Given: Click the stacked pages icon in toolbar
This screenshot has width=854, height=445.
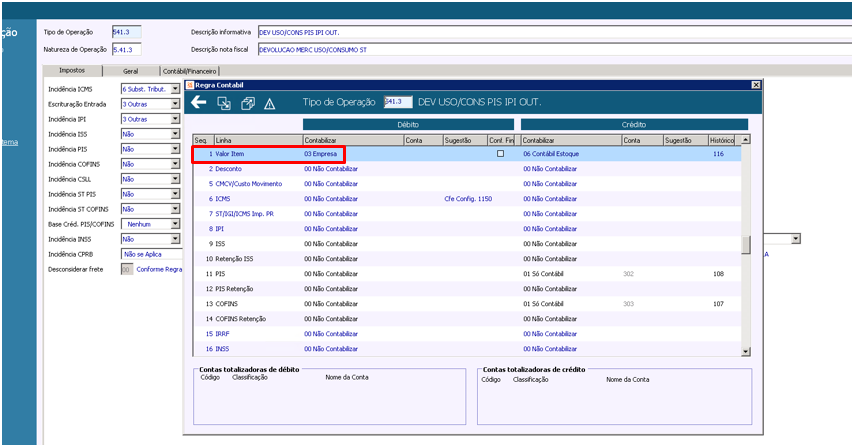Looking at the screenshot, I should (247, 103).
